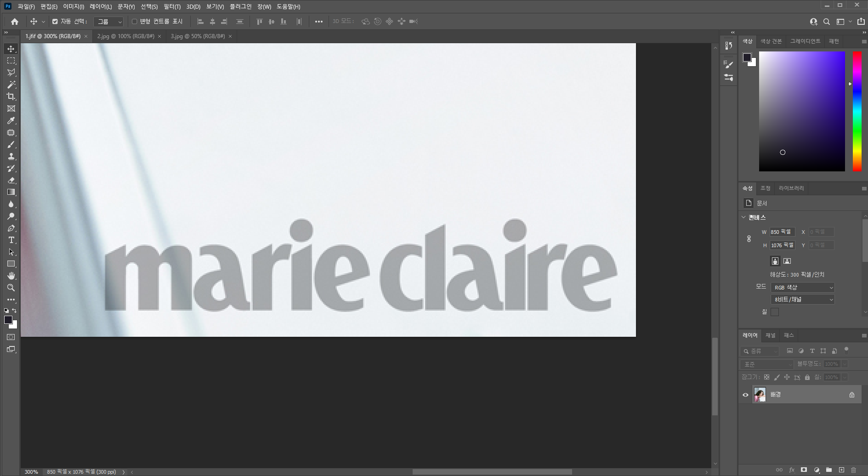Set canvas to portrait orientation button
Image resolution: width=868 pixels, height=476 pixels.
point(775,261)
